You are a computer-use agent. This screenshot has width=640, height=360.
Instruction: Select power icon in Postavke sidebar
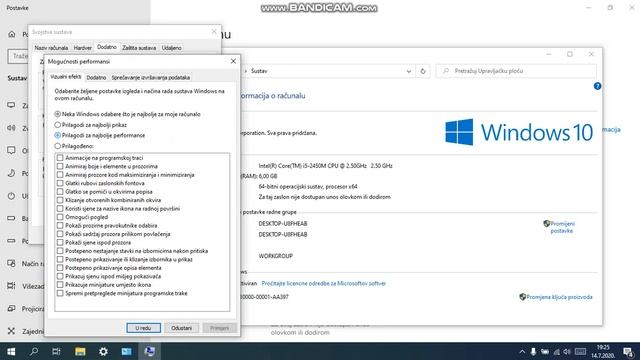tap(11, 196)
